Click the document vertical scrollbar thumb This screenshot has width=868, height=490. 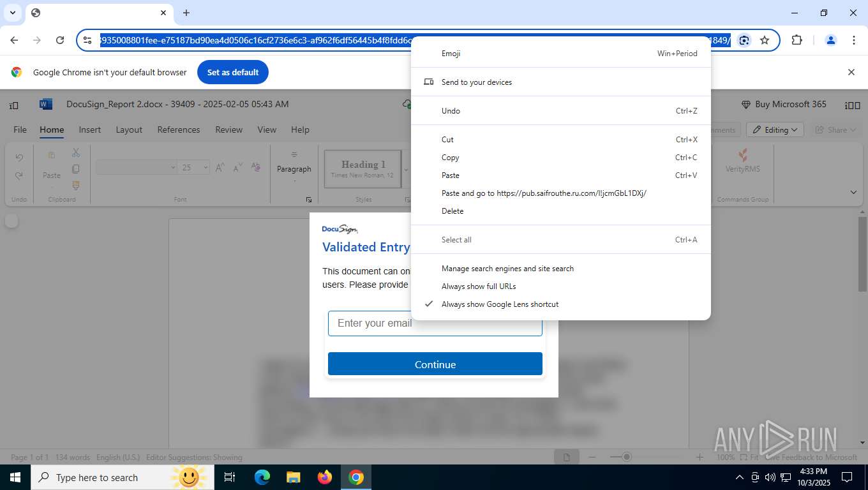(862, 255)
